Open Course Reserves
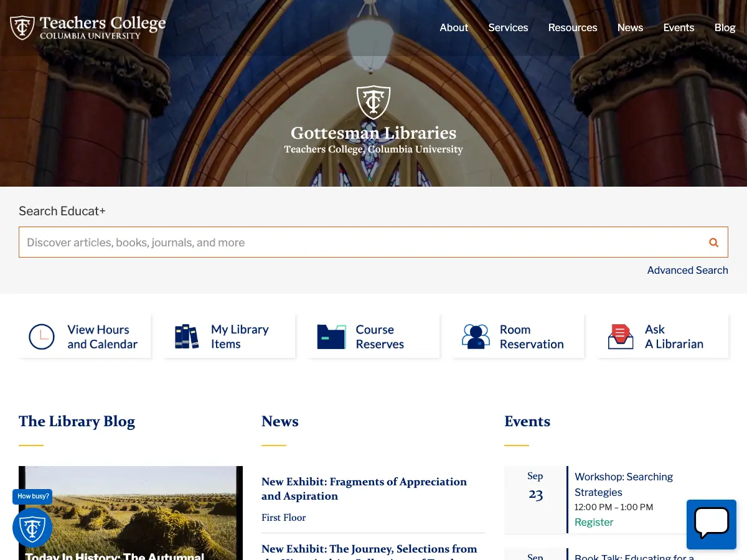This screenshot has height=560, width=747. 374,337
